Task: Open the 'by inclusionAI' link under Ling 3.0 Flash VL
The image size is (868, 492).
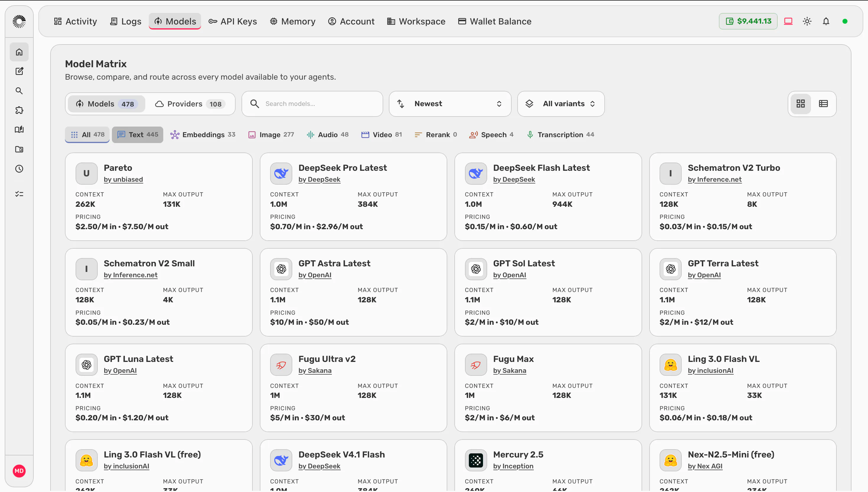Action: pos(710,371)
